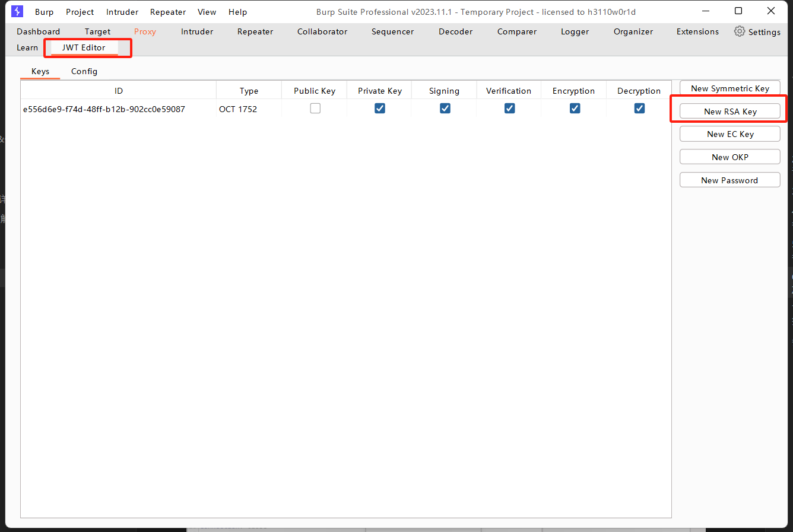The height and width of the screenshot is (532, 793).
Task: Click the ID column header
Action: point(119,91)
